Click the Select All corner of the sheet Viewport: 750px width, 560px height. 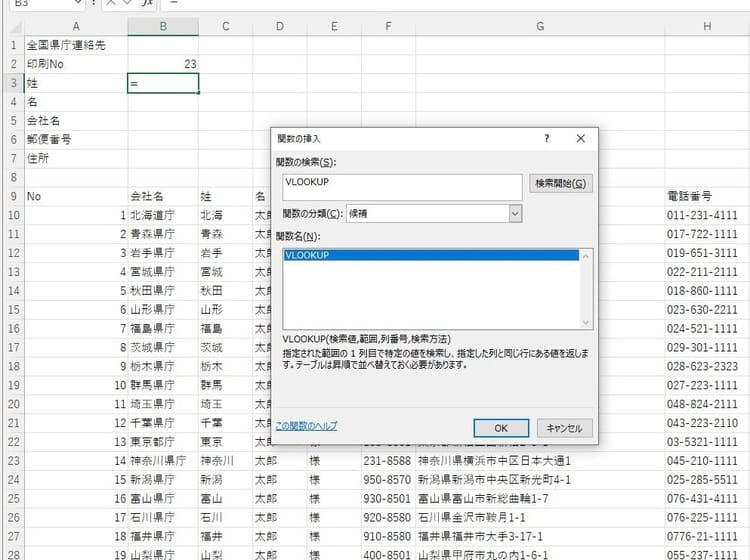[x=14, y=26]
